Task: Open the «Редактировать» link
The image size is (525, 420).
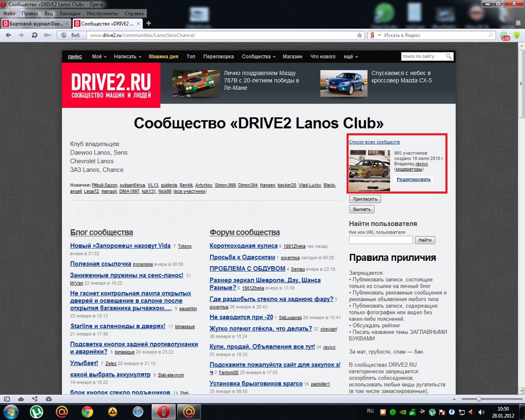Action: click(x=413, y=179)
